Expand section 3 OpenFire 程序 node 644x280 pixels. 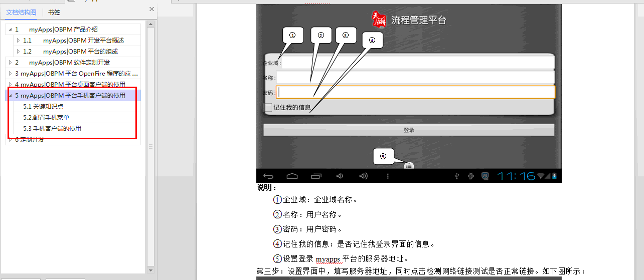click(10, 73)
